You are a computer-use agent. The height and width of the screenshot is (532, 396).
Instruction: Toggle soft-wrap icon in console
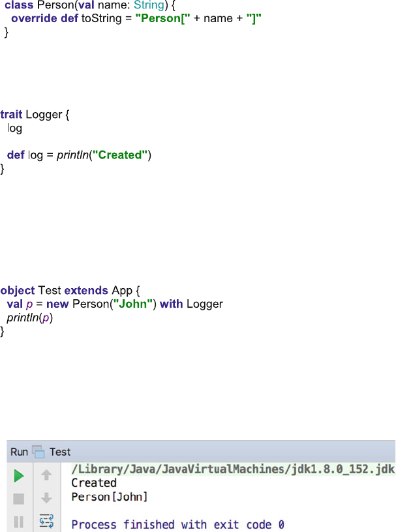point(46,521)
